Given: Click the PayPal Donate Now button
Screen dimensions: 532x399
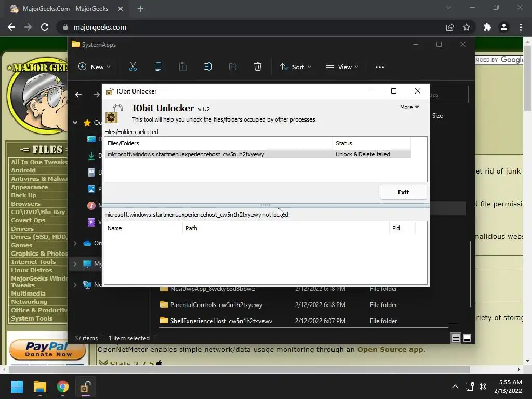Looking at the screenshot, I should (47, 350).
